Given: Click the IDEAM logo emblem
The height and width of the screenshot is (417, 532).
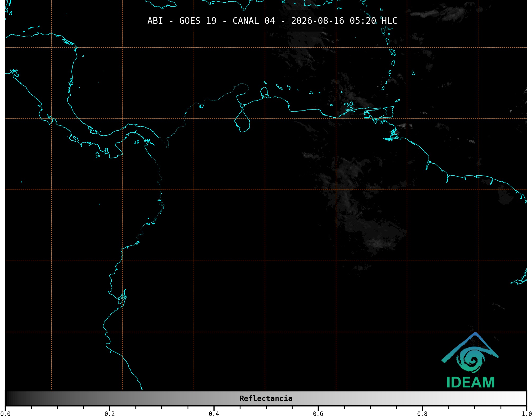Looking at the screenshot, I should [x=470, y=352].
